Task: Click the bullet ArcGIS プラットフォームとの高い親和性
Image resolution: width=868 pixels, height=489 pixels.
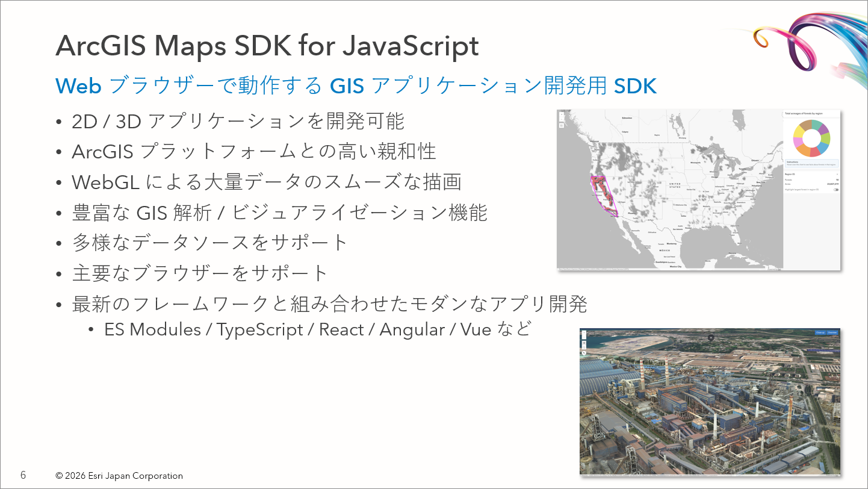Action: point(254,152)
